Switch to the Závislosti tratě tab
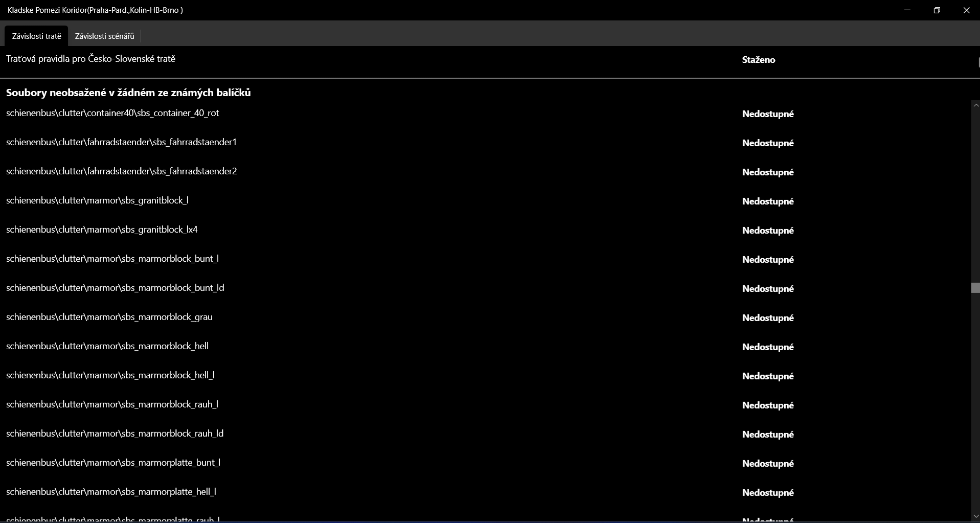980x523 pixels. (36, 36)
